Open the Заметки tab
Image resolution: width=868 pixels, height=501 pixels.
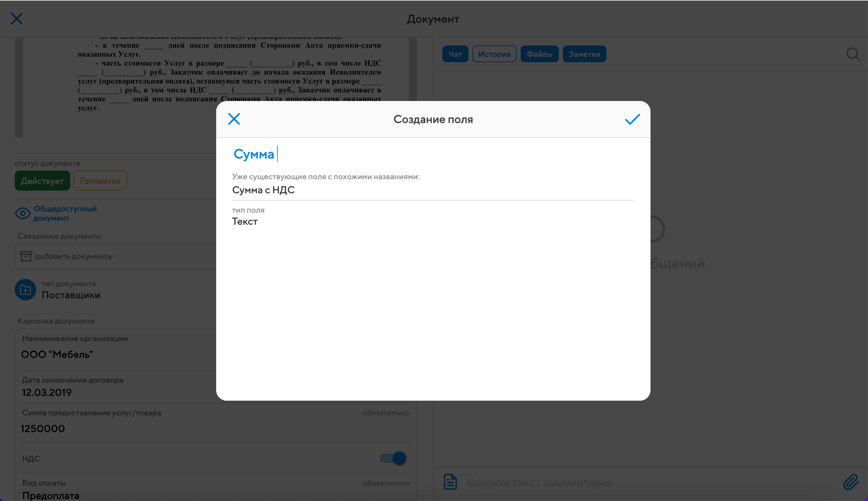[x=584, y=54]
